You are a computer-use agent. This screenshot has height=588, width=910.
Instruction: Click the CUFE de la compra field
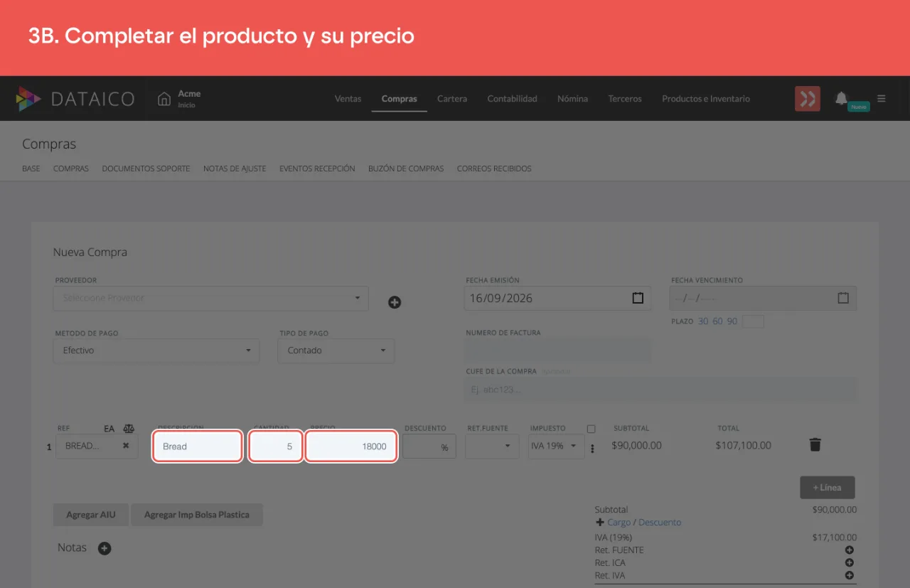(x=660, y=390)
